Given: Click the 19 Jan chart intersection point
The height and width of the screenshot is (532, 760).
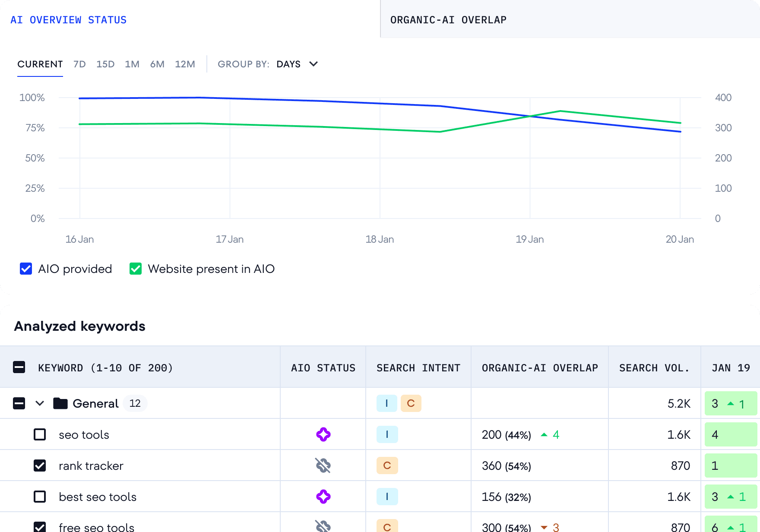Looking at the screenshot, I should click(x=529, y=116).
